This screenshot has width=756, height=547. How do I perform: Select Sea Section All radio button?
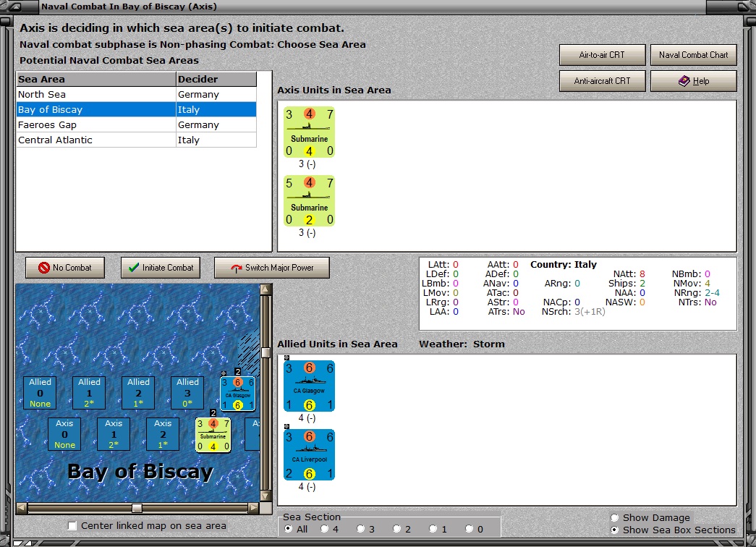(289, 529)
